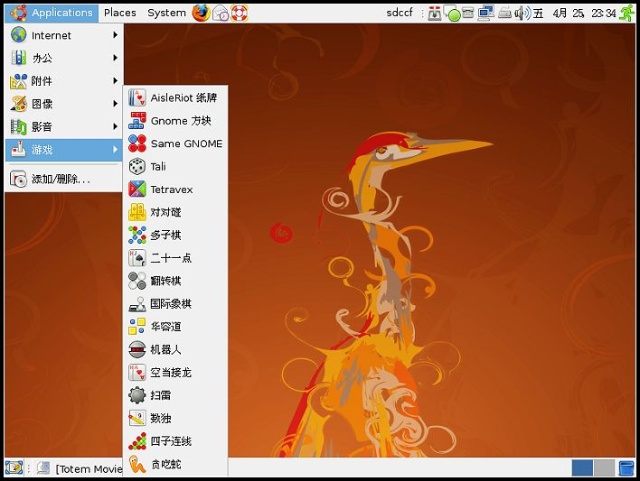Click the arrow next to 附件
Viewport: 640px width, 481px height.
[116, 81]
